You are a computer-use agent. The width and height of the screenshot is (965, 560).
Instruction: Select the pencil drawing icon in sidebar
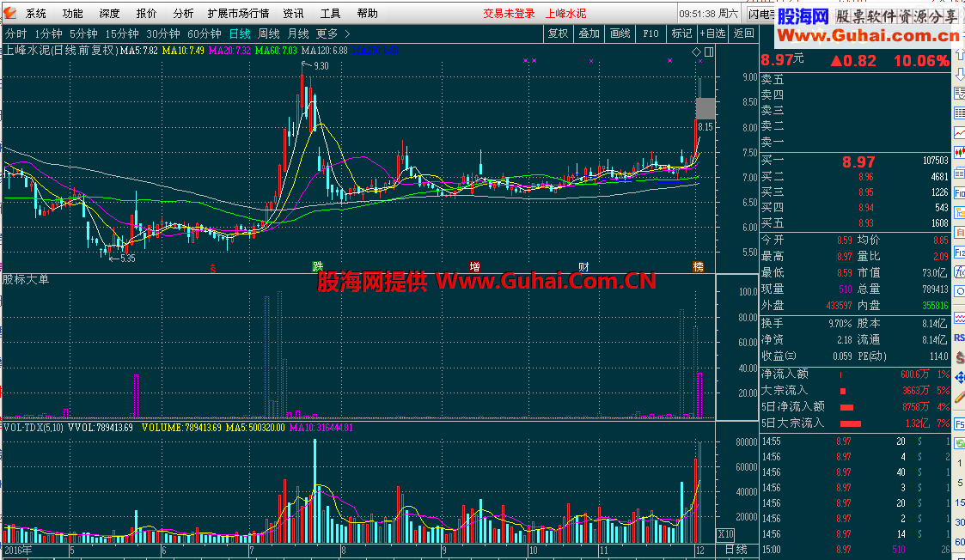pyautogui.click(x=960, y=399)
